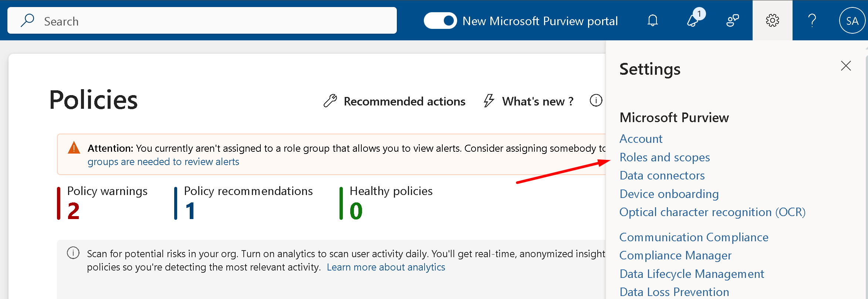The image size is (868, 299).
Task: Open Roles and scopes settings
Action: 665,157
